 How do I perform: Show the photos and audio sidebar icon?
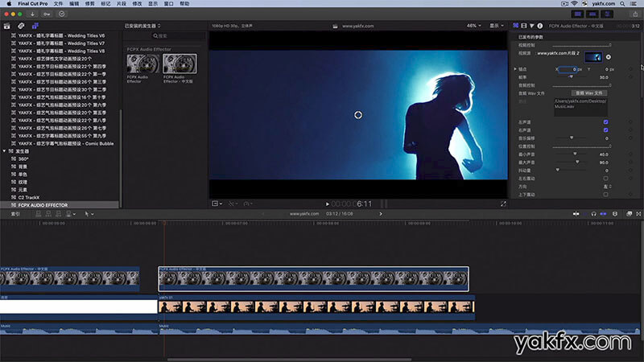tap(21, 26)
